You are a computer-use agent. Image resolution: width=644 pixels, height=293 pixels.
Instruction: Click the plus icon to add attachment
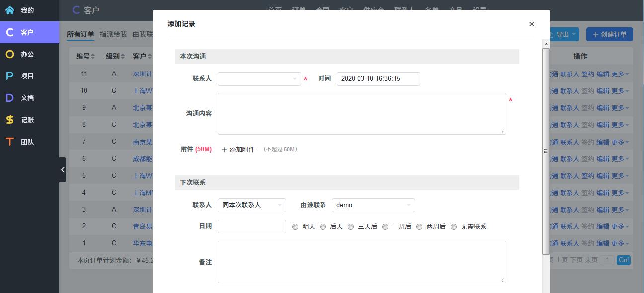click(x=224, y=150)
